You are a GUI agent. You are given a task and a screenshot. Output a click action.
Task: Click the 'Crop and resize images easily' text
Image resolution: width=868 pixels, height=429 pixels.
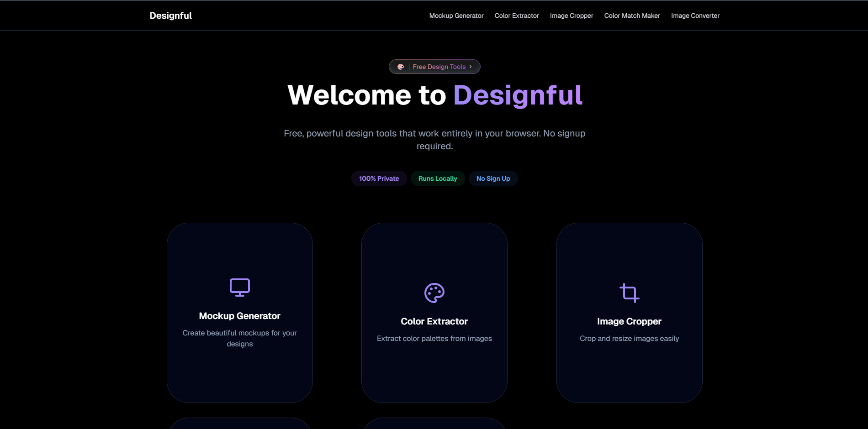629,338
